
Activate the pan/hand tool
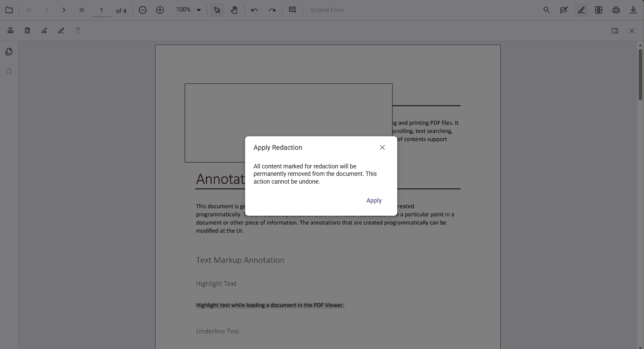click(x=235, y=10)
